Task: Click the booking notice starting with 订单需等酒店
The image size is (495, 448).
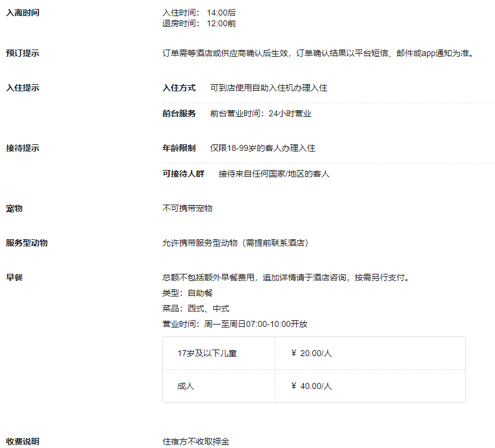Action: coord(318,53)
